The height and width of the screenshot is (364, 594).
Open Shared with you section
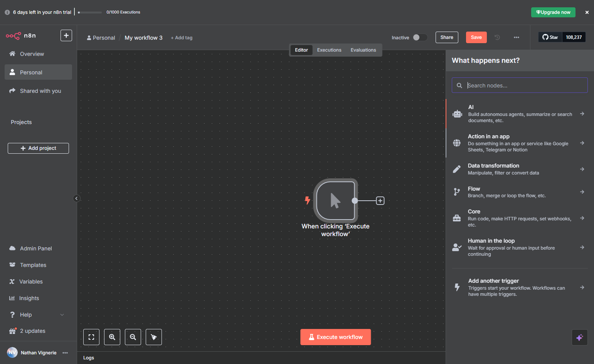(38, 91)
